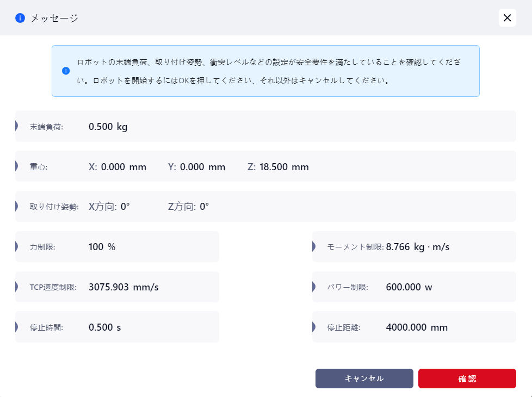Click the 600.000 w power limit value
Image resolution: width=532 pixels, height=397 pixels.
pos(409,287)
